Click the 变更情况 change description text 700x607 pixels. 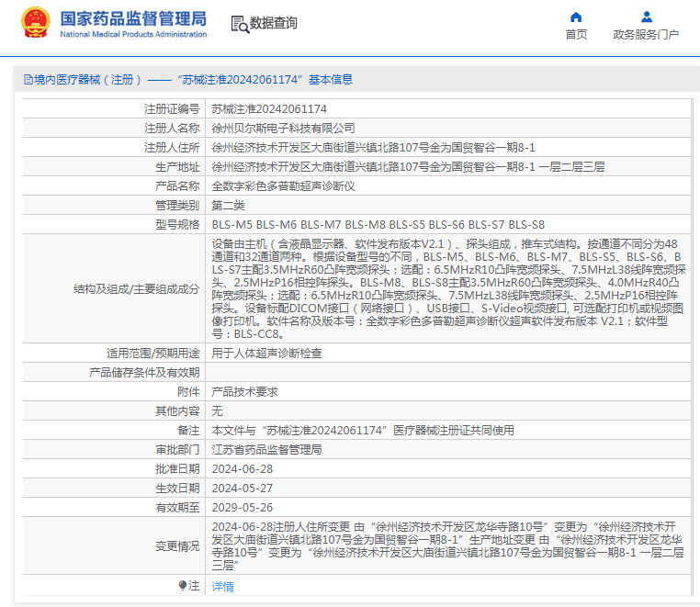[448, 546]
